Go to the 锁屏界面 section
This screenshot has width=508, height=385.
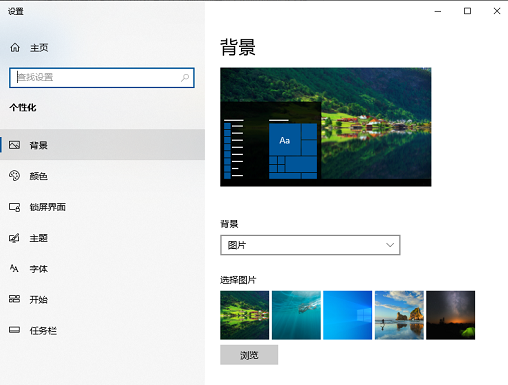click(x=102, y=207)
